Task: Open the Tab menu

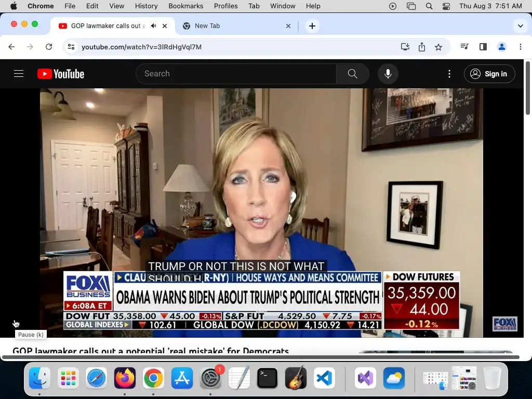Action: coord(254,6)
